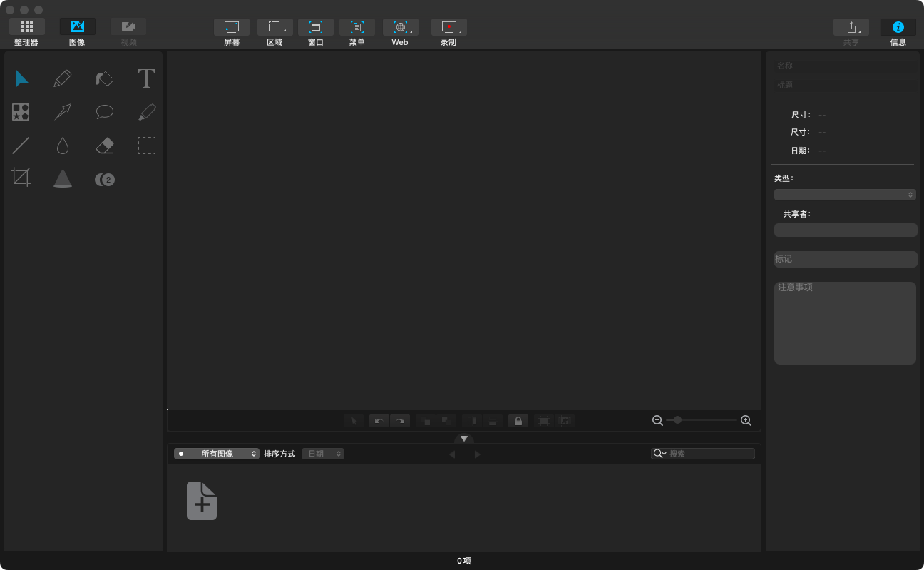Open the 类型 type dropdown
This screenshot has height=570, width=924.
[x=845, y=195]
